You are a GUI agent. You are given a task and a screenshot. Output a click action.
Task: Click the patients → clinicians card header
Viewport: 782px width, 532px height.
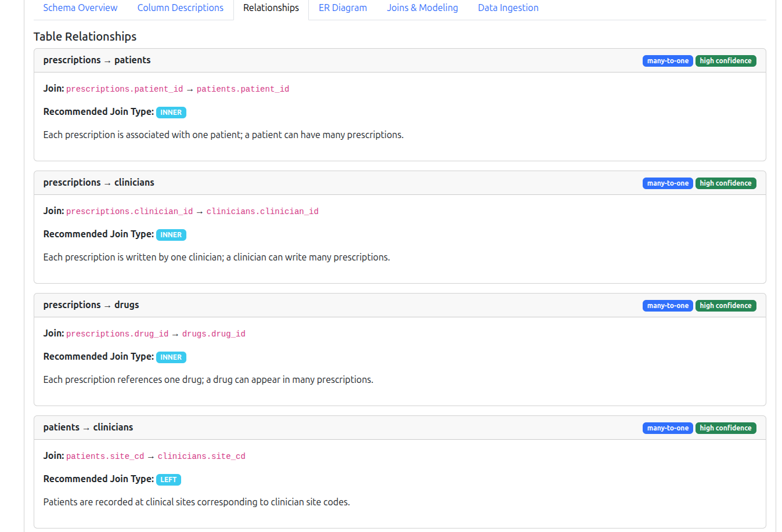pyautogui.click(x=88, y=428)
